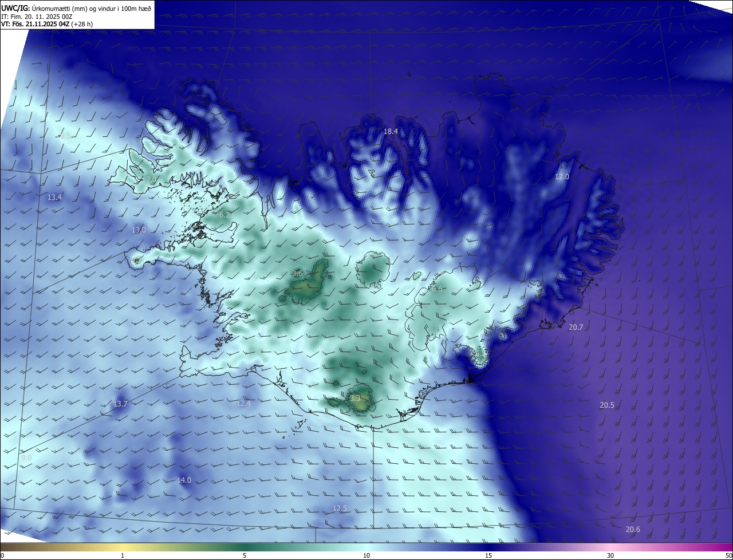Image resolution: width=733 pixels, height=560 pixels.
Task: Click the 3.3 value on the southern glacier
Action: pos(355,398)
